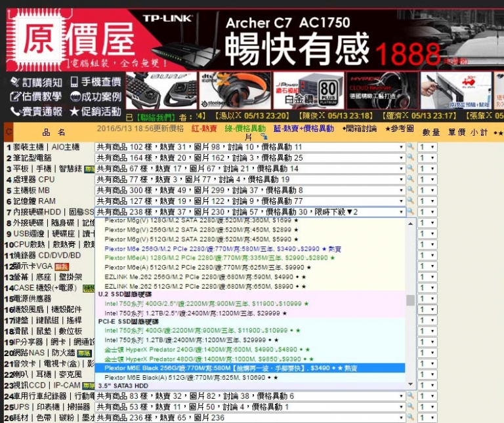The image size is (504, 423).
Task: Open the 手機查價 mobile price lookup link
Action: point(96,82)
